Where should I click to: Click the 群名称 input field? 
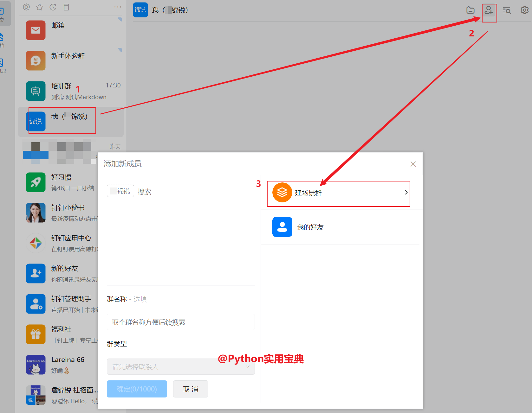click(181, 322)
